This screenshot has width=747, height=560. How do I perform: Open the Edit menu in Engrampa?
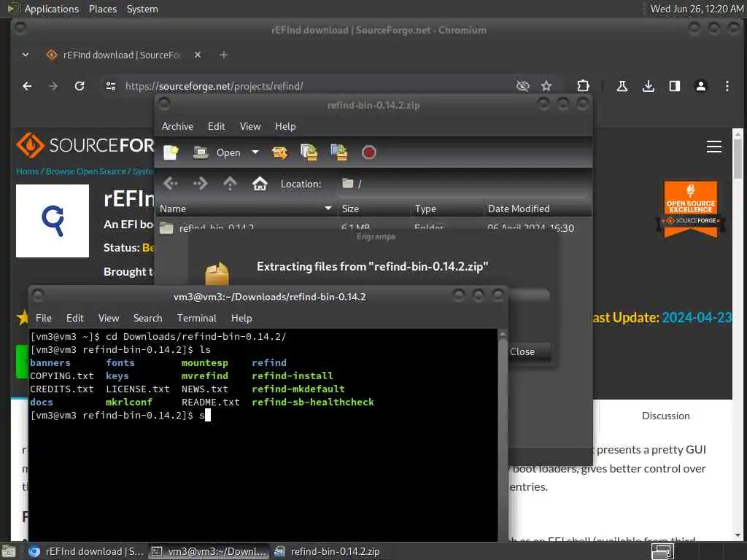click(216, 126)
